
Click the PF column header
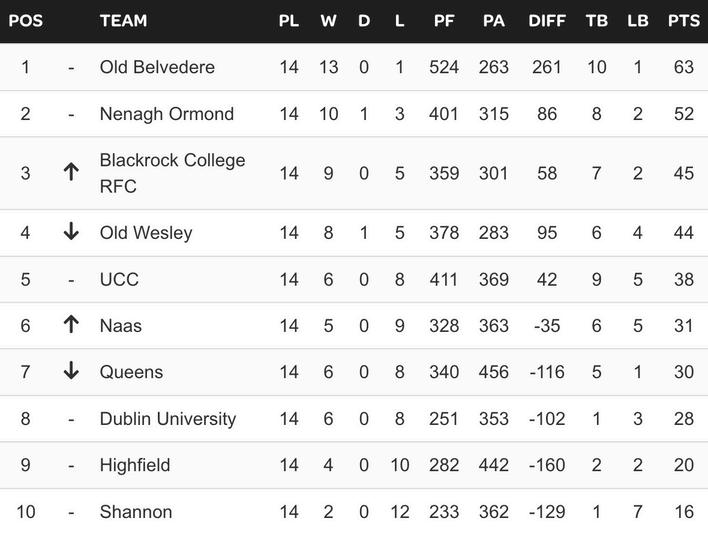point(444,21)
